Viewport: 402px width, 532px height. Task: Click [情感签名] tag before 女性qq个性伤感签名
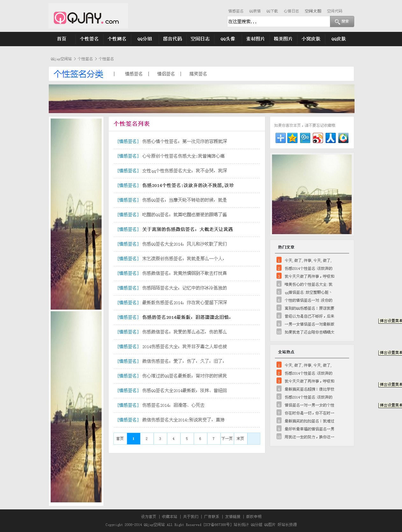click(128, 171)
